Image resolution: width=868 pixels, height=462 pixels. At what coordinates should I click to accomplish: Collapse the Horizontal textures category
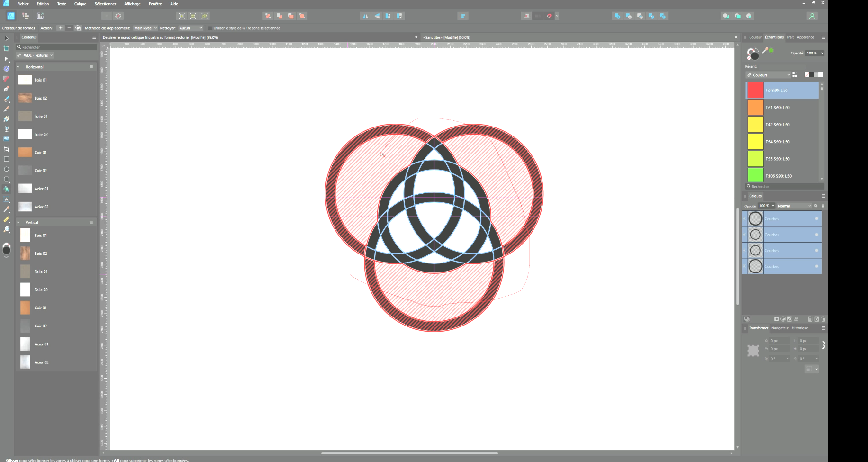click(x=18, y=67)
